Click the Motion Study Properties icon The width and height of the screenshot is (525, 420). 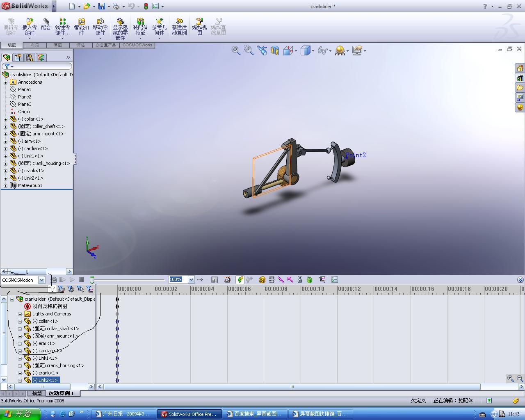coord(335,280)
